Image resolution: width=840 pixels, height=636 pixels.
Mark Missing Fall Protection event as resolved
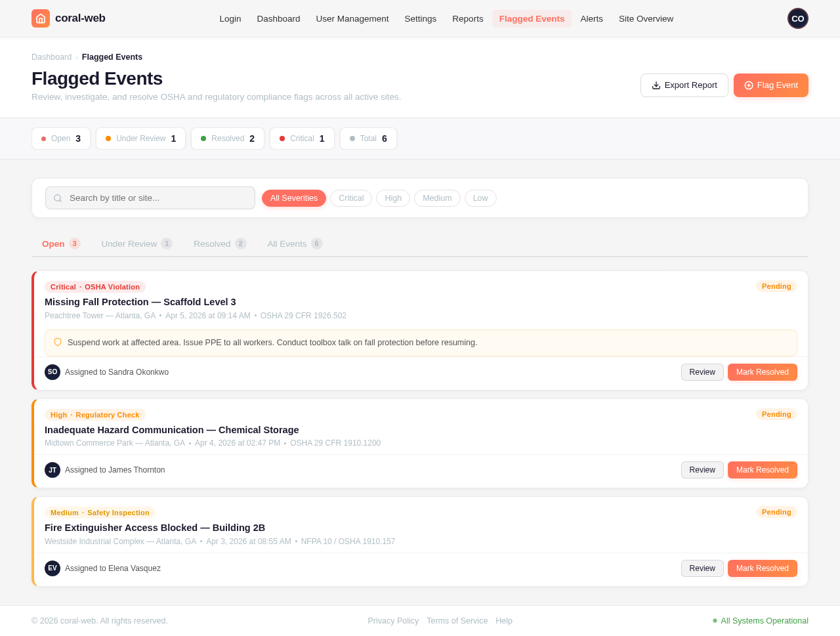click(763, 372)
